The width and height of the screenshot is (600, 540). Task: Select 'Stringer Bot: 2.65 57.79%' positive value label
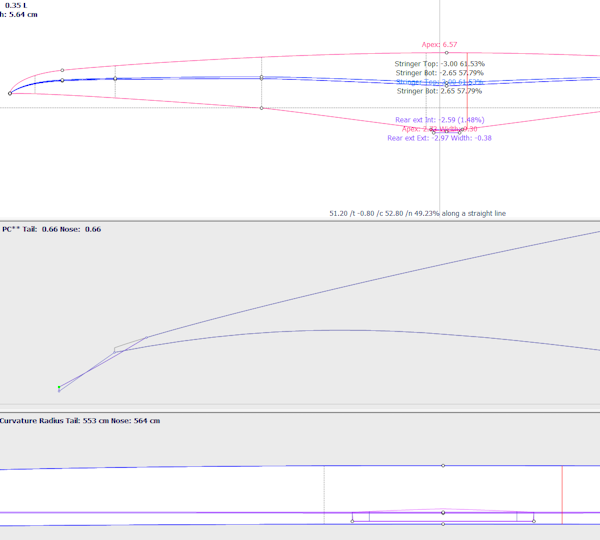[439, 91]
